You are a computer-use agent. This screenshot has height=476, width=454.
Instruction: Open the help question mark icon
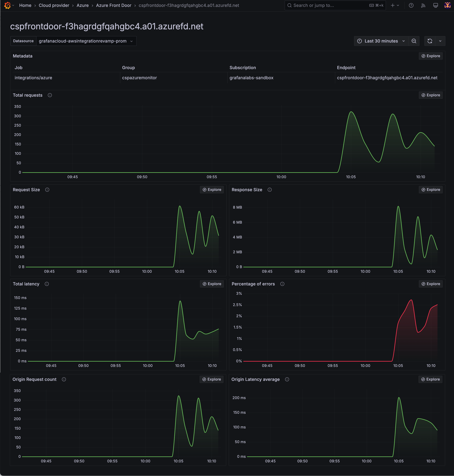coord(411,5)
